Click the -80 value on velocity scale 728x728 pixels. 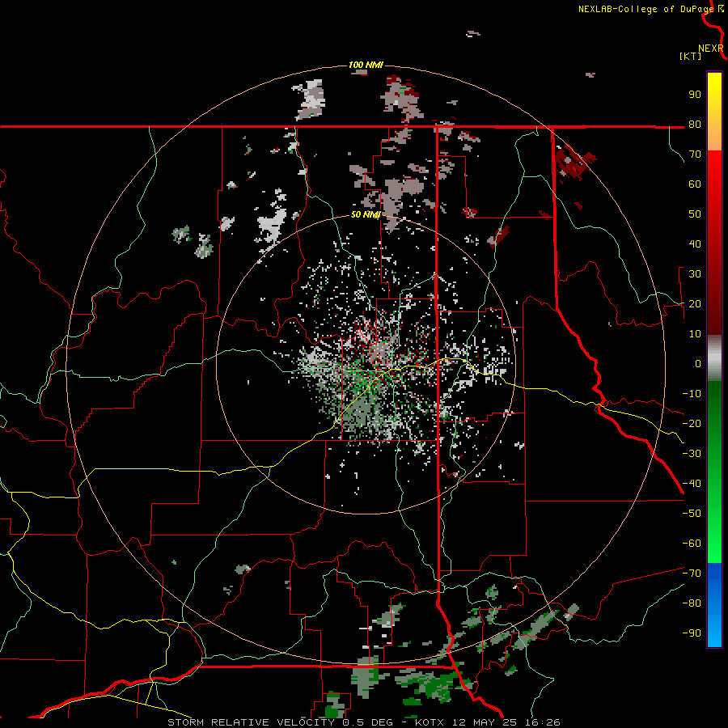click(692, 603)
